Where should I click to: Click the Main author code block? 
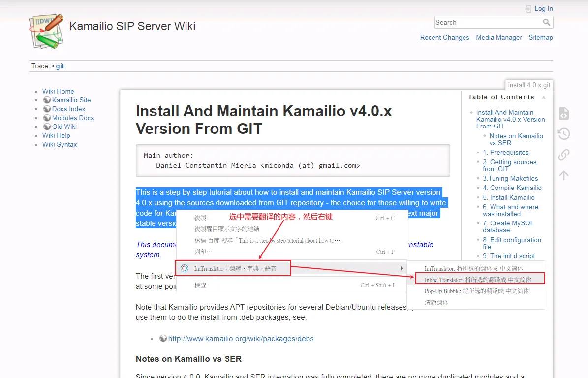coord(293,160)
